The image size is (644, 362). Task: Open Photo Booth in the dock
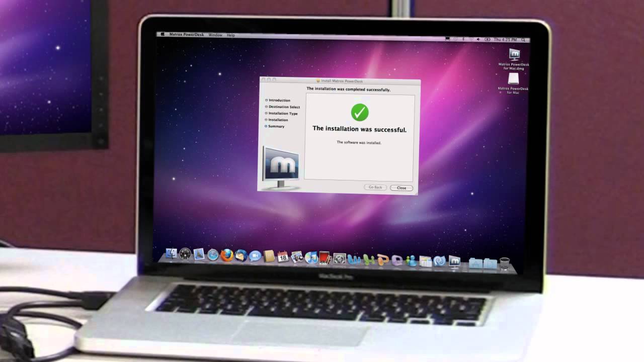[x=325, y=257]
